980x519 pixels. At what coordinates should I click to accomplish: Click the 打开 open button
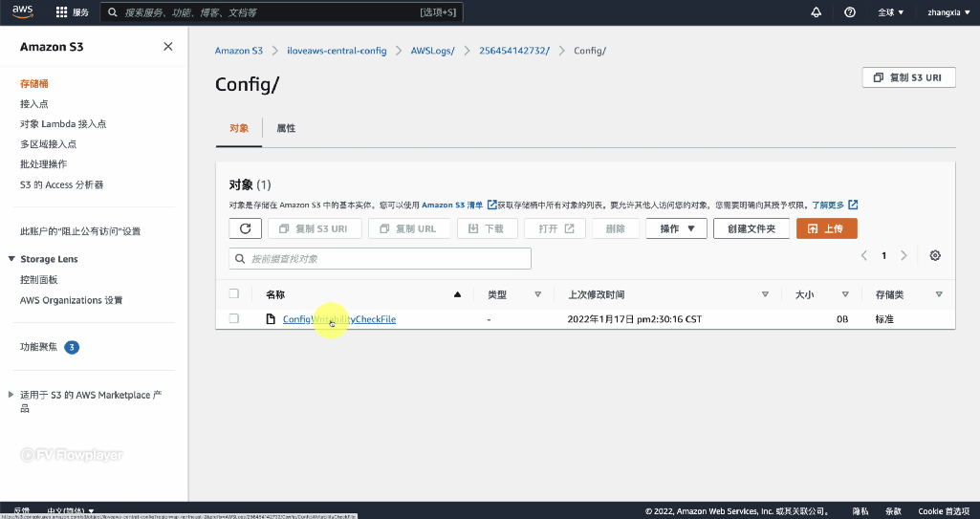coord(555,228)
